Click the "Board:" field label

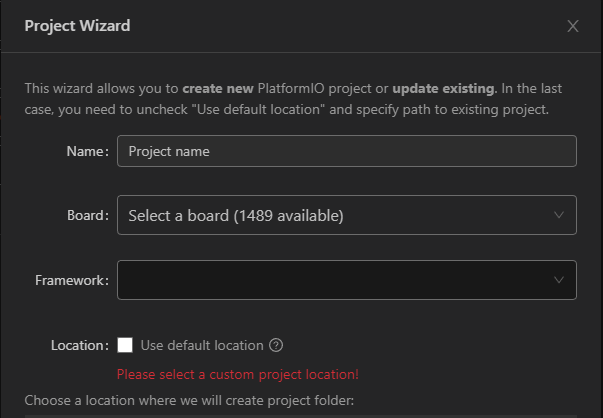tap(86, 215)
